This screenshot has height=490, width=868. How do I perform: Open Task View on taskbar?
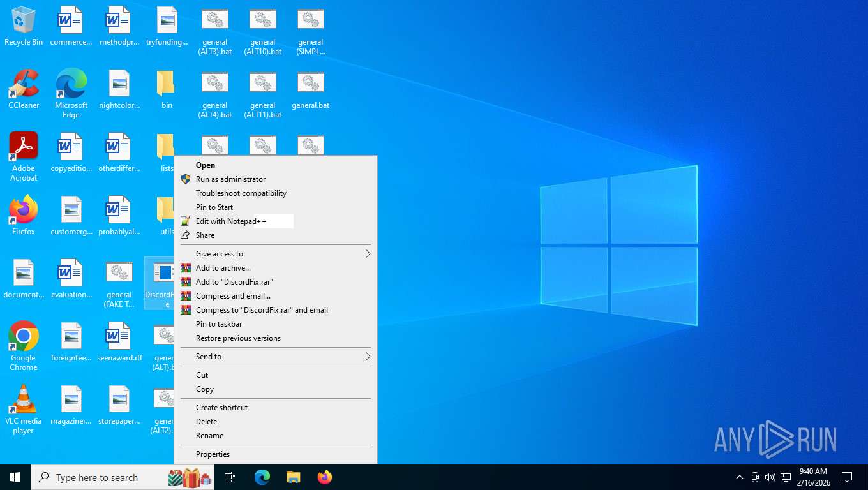coord(230,477)
